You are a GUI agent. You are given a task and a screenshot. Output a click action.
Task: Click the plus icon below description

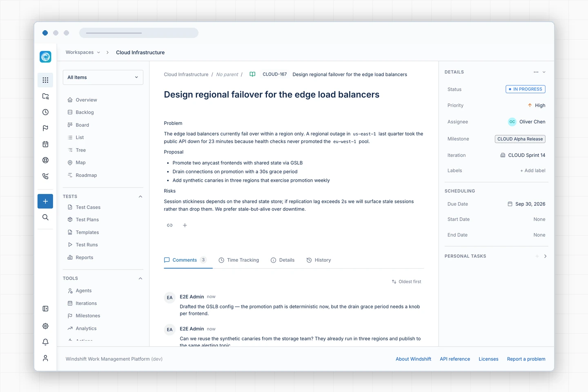185,225
